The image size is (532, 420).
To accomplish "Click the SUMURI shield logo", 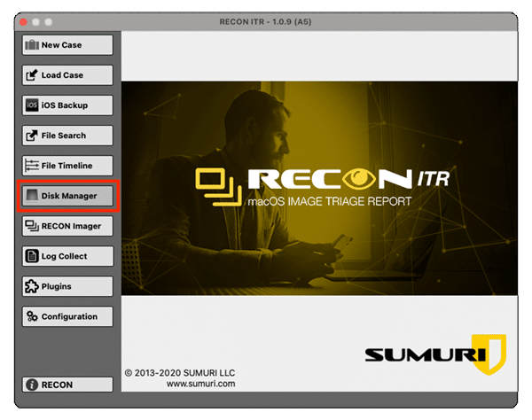I will tap(436, 354).
